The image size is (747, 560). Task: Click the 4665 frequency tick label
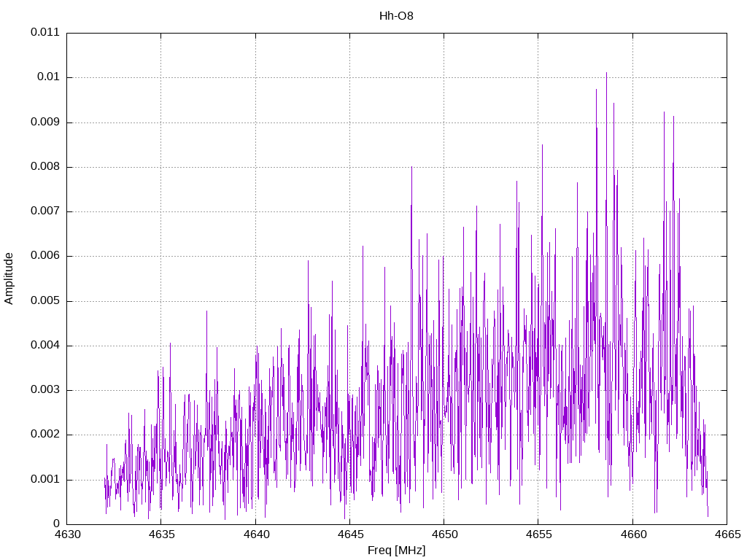[726, 535]
